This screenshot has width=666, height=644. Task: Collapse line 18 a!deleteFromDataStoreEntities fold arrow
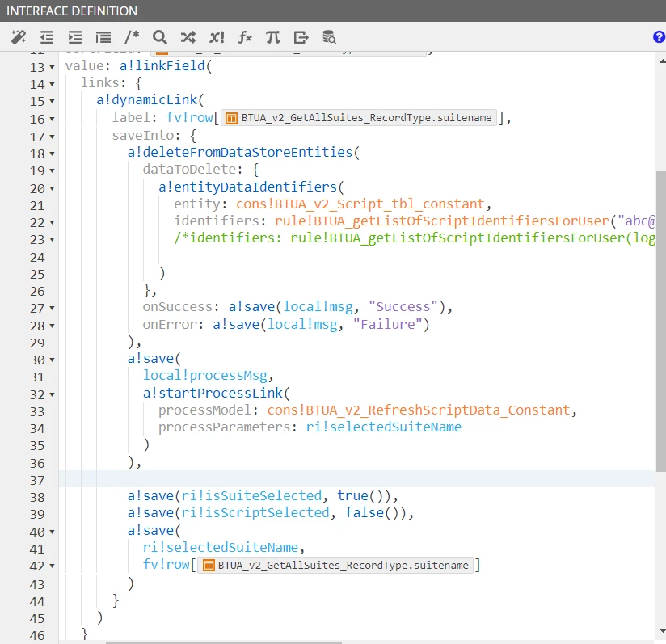tap(52, 154)
